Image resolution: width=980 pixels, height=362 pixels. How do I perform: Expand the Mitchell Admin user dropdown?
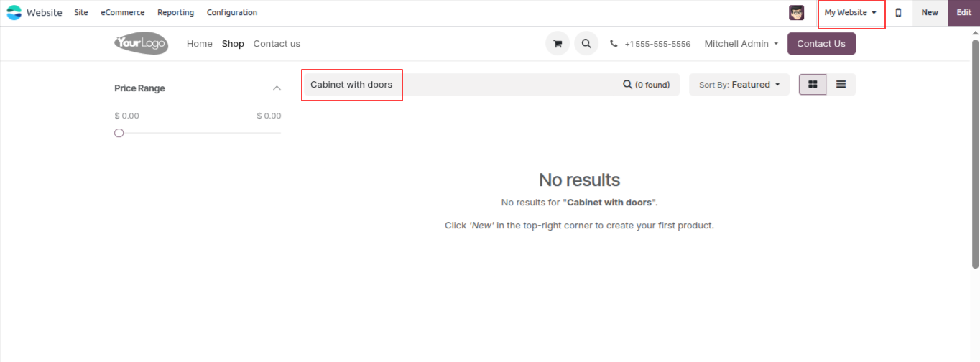point(741,44)
